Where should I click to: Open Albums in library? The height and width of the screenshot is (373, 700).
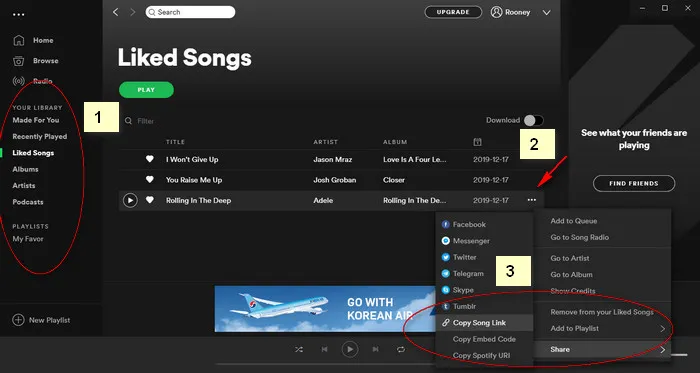(25, 169)
